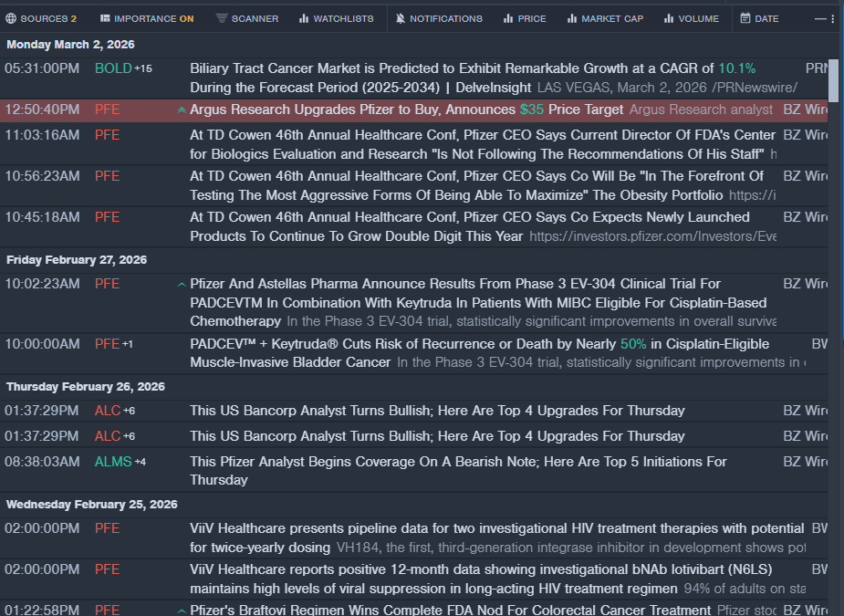
Task: Select PFE ticker in the 10:45:18AM row
Action: (x=107, y=217)
